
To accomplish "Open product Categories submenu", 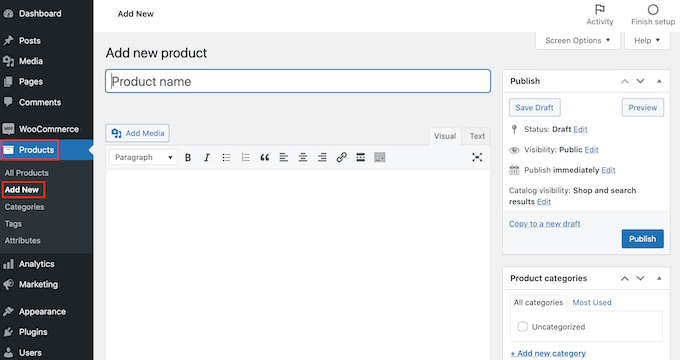I will click(x=24, y=207).
